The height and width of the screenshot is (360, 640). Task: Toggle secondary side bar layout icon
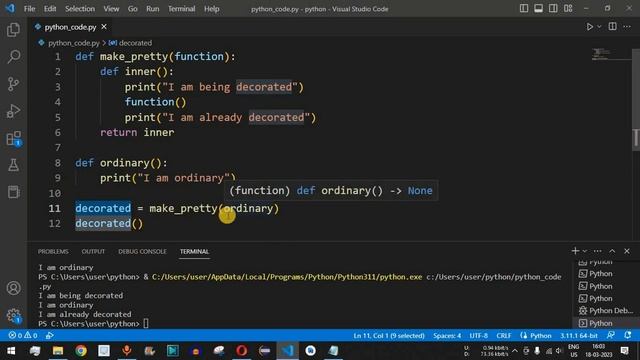[553, 9]
